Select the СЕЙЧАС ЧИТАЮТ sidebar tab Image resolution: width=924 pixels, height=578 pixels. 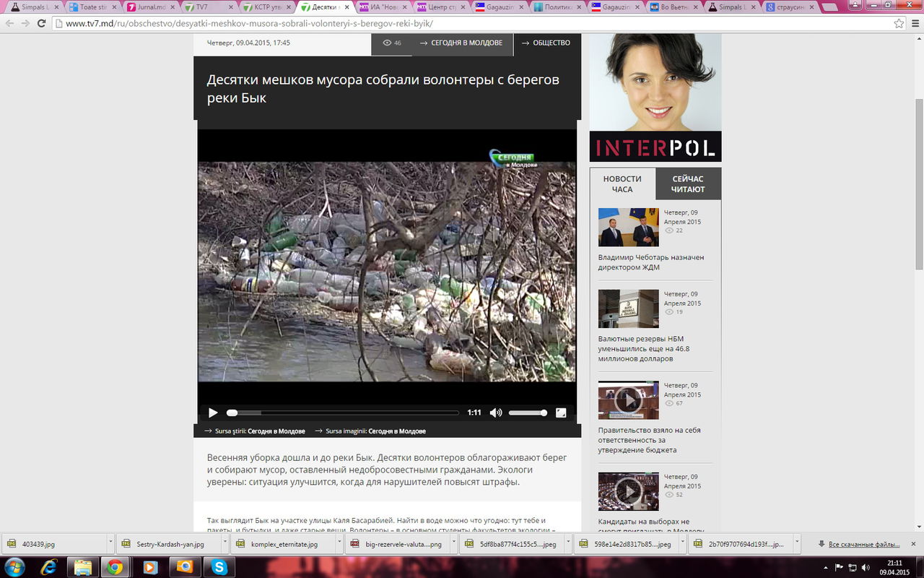688,184
